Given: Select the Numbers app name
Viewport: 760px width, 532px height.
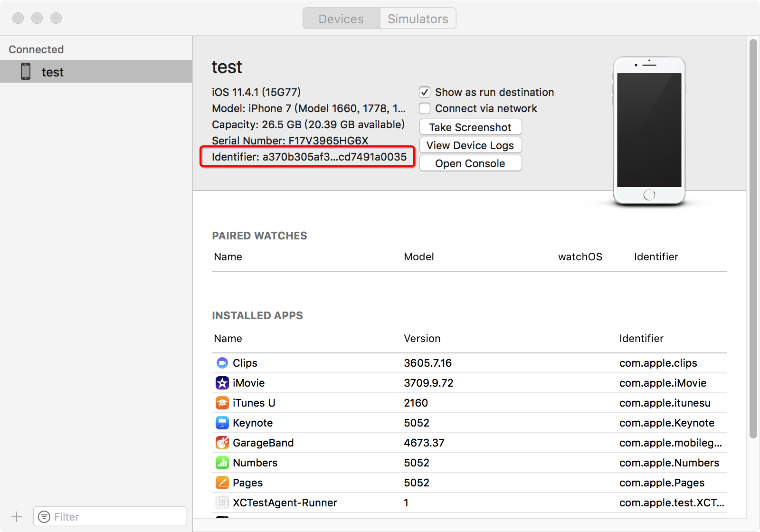Looking at the screenshot, I should (255, 463).
